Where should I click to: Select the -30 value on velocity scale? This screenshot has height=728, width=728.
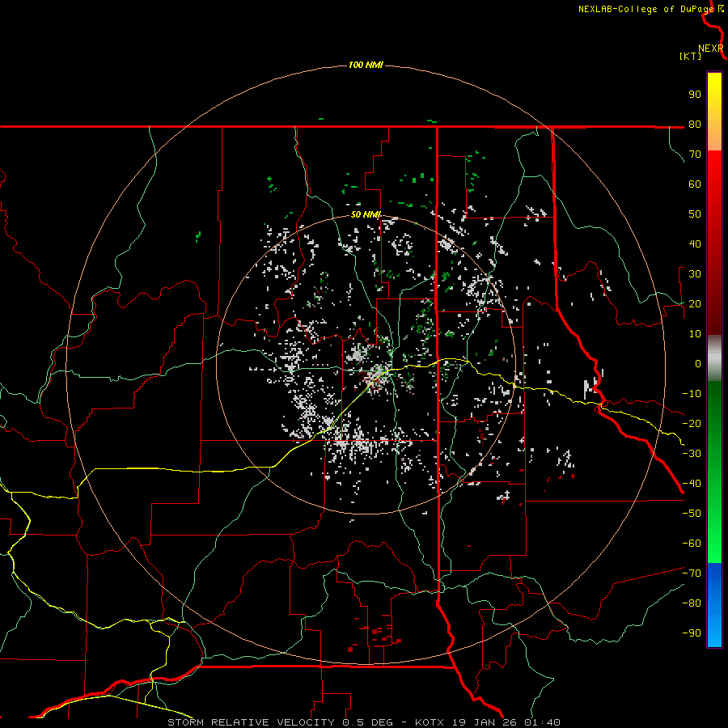tap(692, 454)
